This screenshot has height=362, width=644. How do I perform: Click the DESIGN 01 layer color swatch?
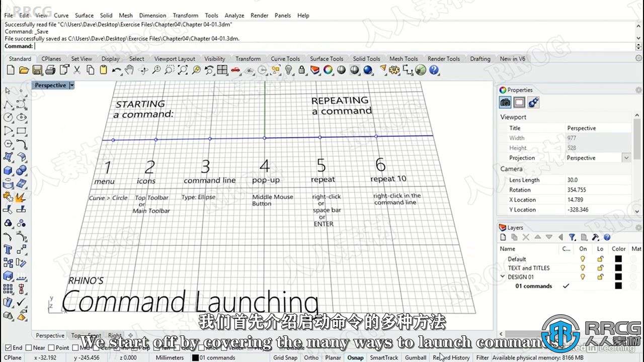tap(618, 277)
